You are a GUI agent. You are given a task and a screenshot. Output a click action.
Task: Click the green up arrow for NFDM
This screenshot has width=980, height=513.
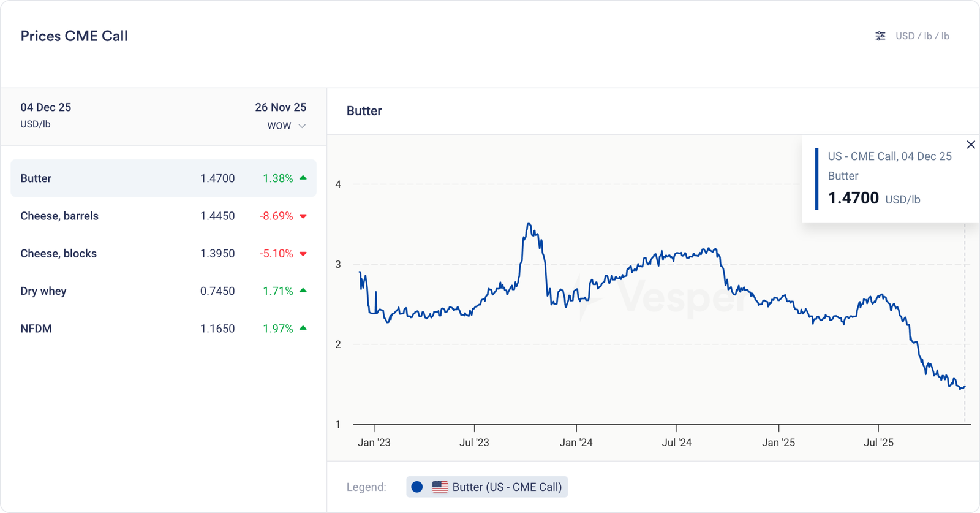click(x=303, y=329)
